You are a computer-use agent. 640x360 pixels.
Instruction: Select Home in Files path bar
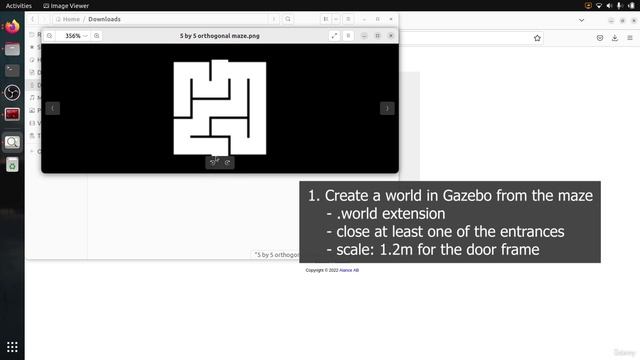(68, 19)
